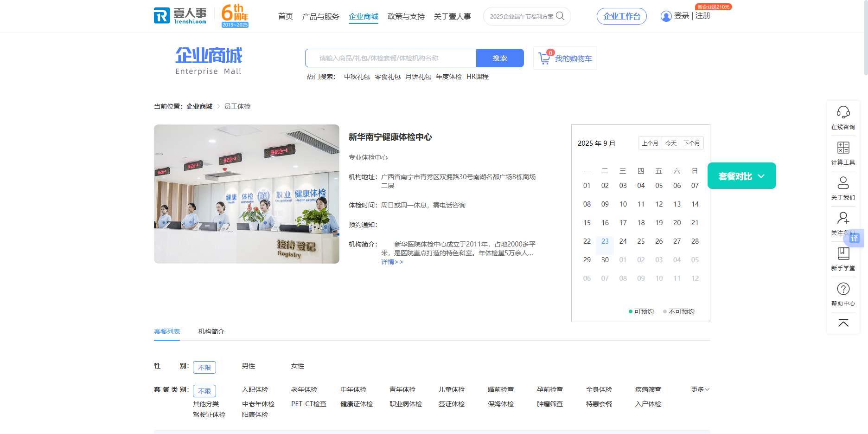Focus the mall product search input
The width and height of the screenshot is (868, 434).
point(391,58)
